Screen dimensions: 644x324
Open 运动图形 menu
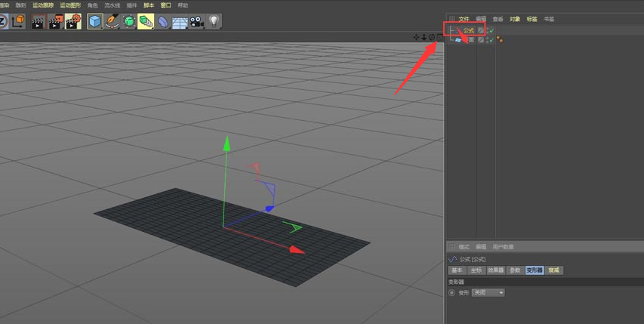click(x=70, y=5)
